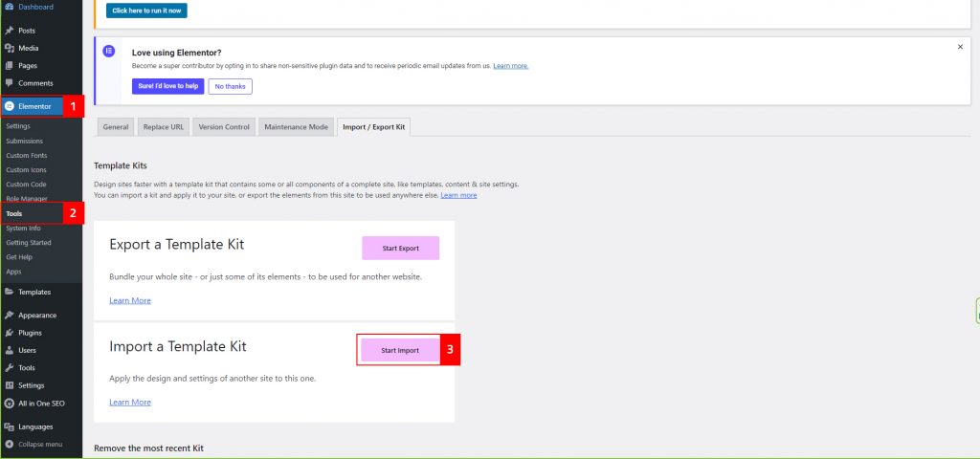Image resolution: width=980 pixels, height=459 pixels.
Task: Click the Languages translate icon
Action: pyautogui.click(x=9, y=426)
